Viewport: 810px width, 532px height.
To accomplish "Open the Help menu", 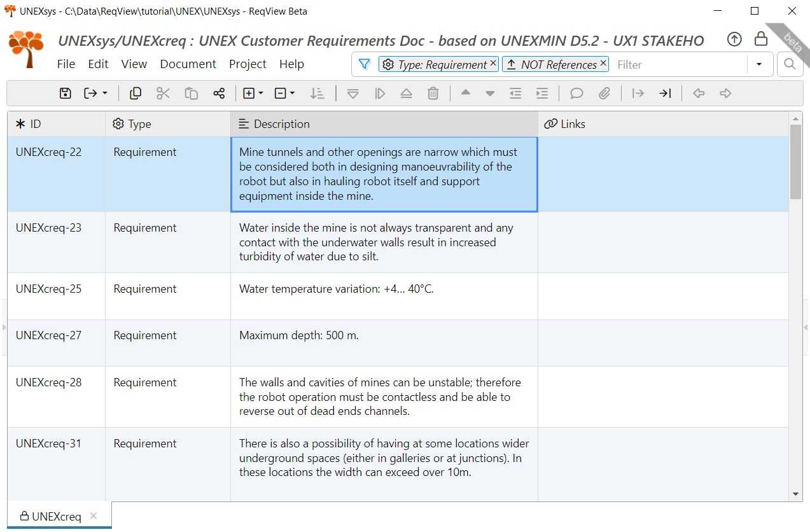I will [x=291, y=64].
